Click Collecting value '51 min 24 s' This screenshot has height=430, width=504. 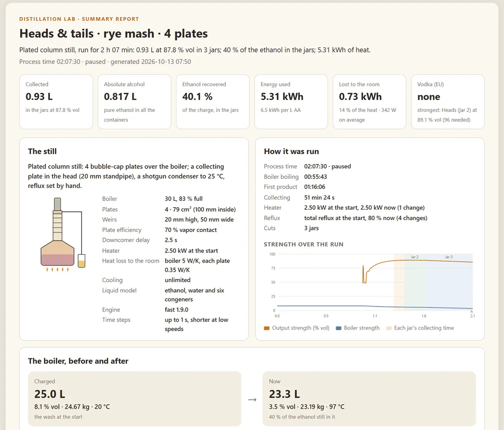tap(320, 197)
